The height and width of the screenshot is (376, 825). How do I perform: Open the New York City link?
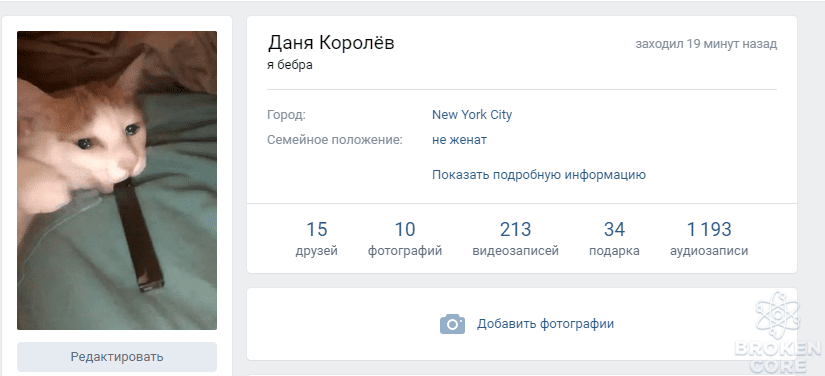472,115
